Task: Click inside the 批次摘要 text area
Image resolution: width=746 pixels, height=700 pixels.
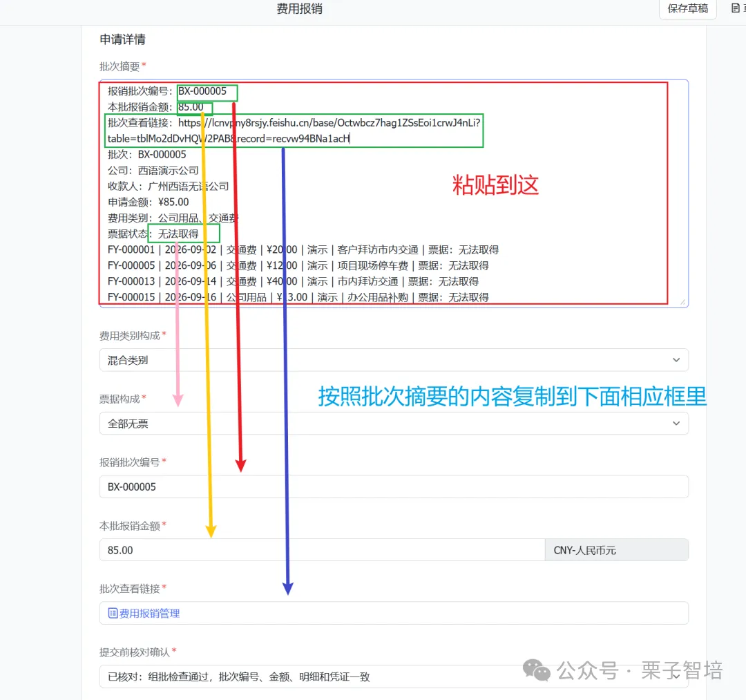Action: (394, 193)
